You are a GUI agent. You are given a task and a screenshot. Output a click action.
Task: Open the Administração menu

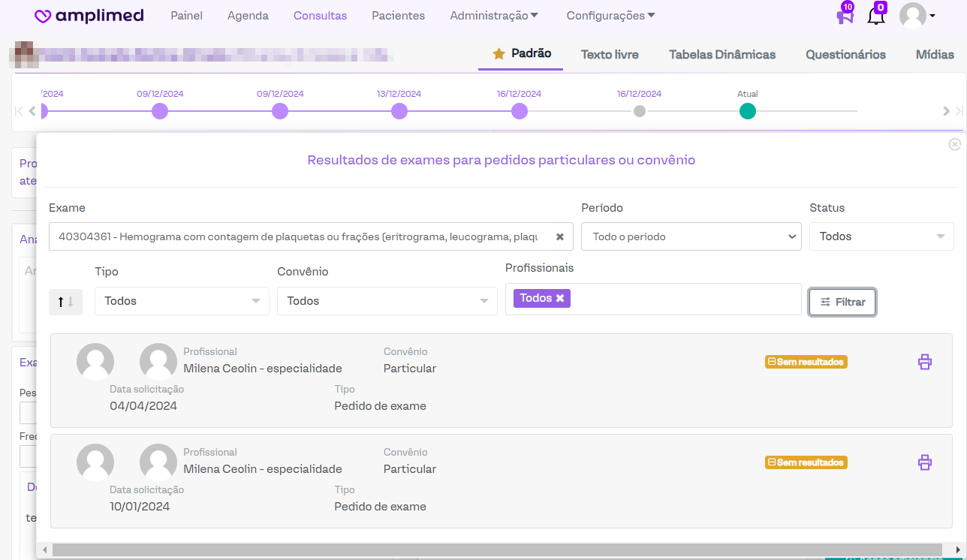point(494,16)
